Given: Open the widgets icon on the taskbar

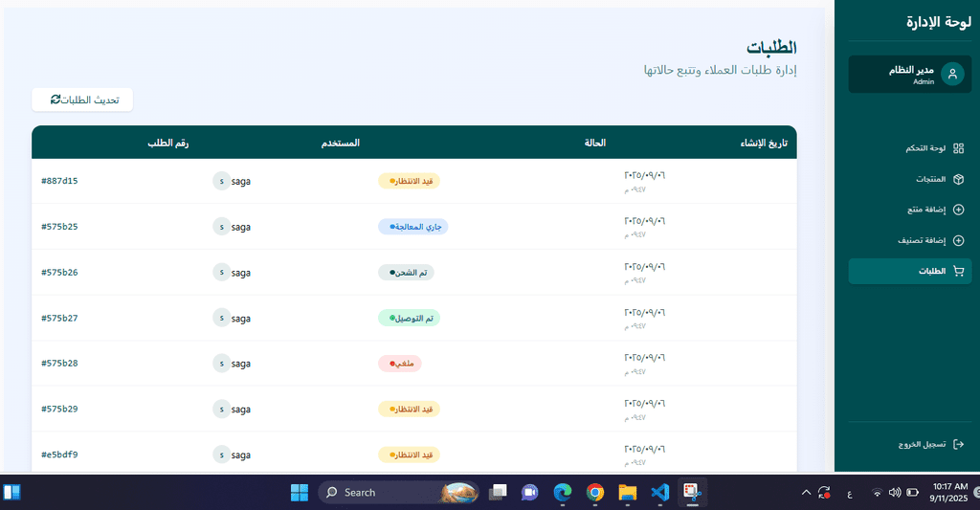Looking at the screenshot, I should coord(11,493).
